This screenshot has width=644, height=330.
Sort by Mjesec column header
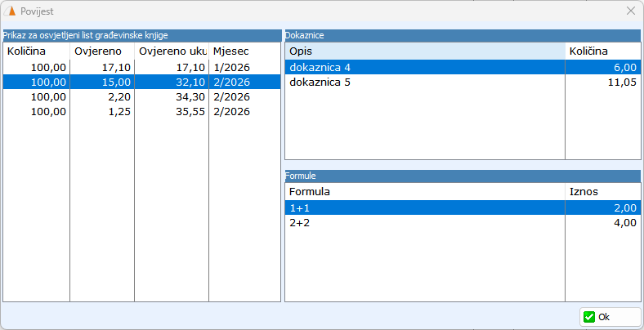tap(244, 51)
